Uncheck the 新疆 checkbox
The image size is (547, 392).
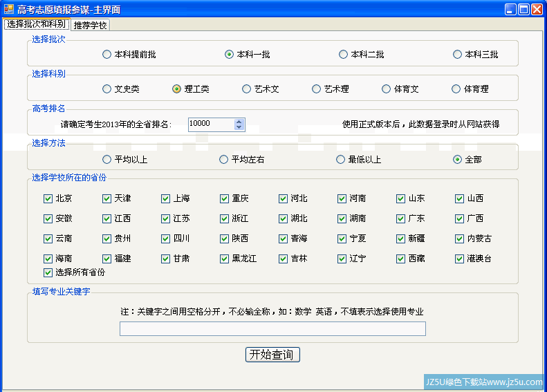[x=400, y=239]
